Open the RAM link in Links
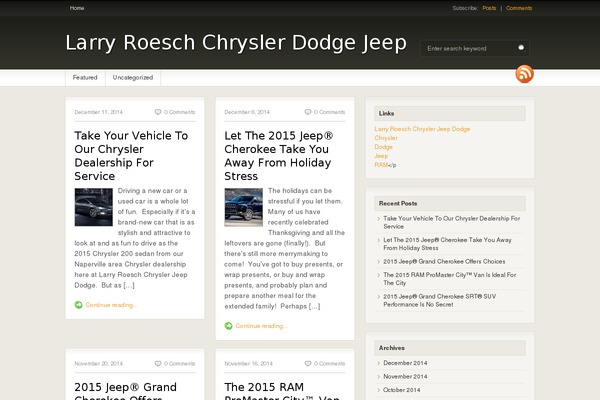 pyautogui.click(x=381, y=165)
